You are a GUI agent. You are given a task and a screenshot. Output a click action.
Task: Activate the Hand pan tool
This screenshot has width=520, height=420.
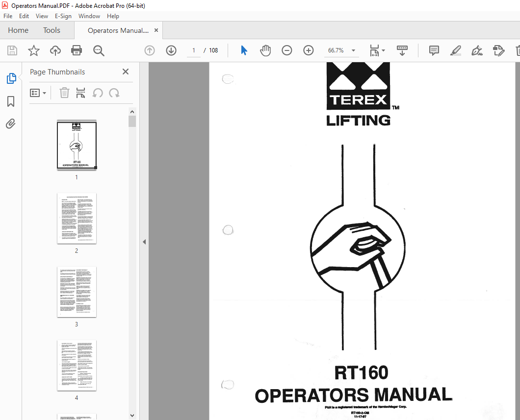point(265,50)
